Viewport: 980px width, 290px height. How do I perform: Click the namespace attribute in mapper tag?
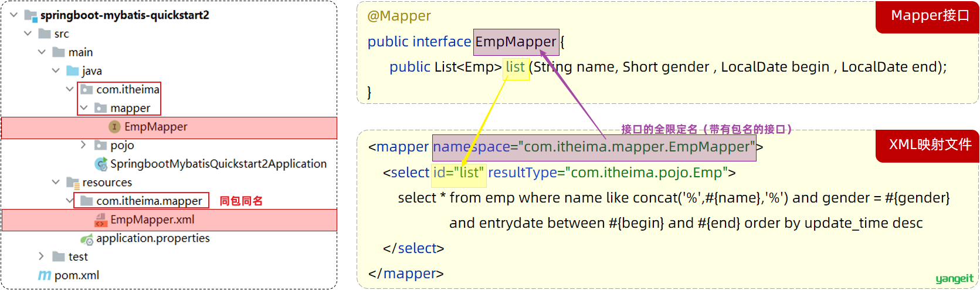click(x=594, y=147)
